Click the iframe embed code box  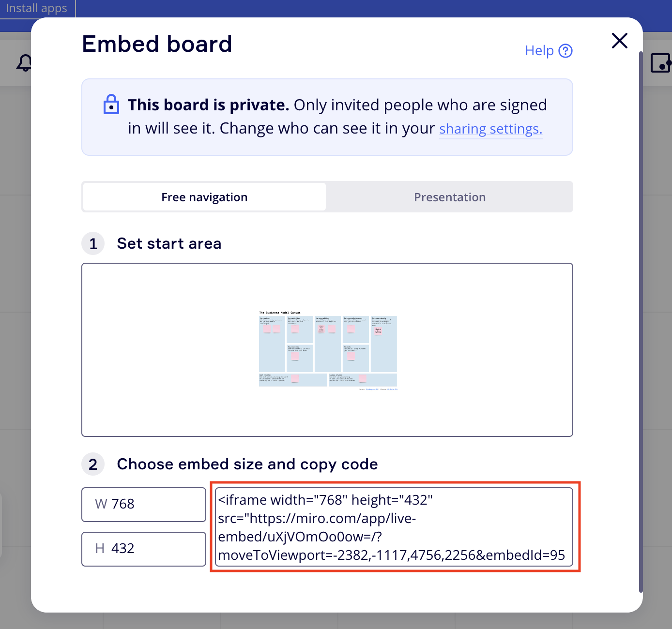click(394, 527)
